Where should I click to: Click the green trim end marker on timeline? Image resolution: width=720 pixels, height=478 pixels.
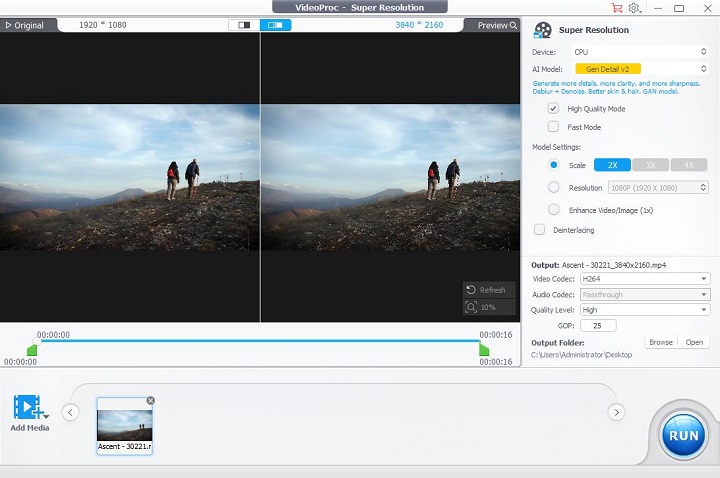[x=484, y=350]
